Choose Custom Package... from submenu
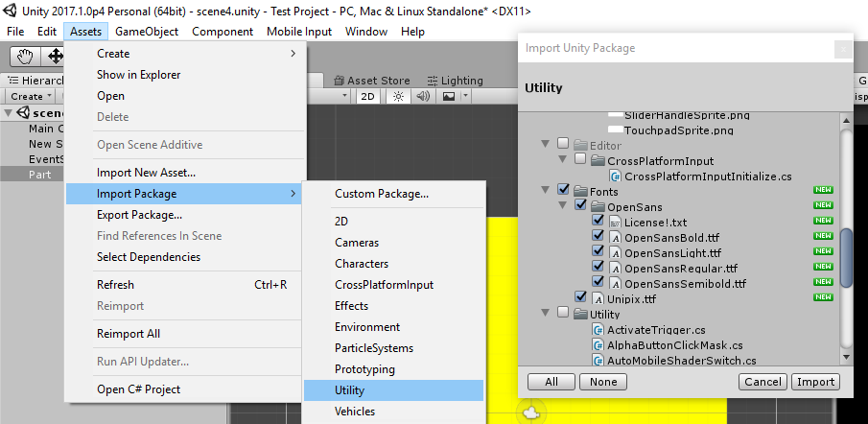 pyautogui.click(x=393, y=194)
